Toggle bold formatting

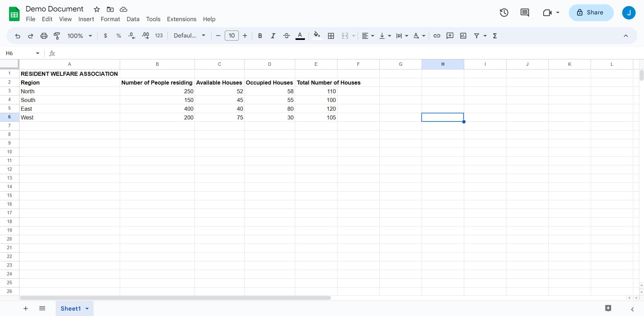click(x=260, y=36)
